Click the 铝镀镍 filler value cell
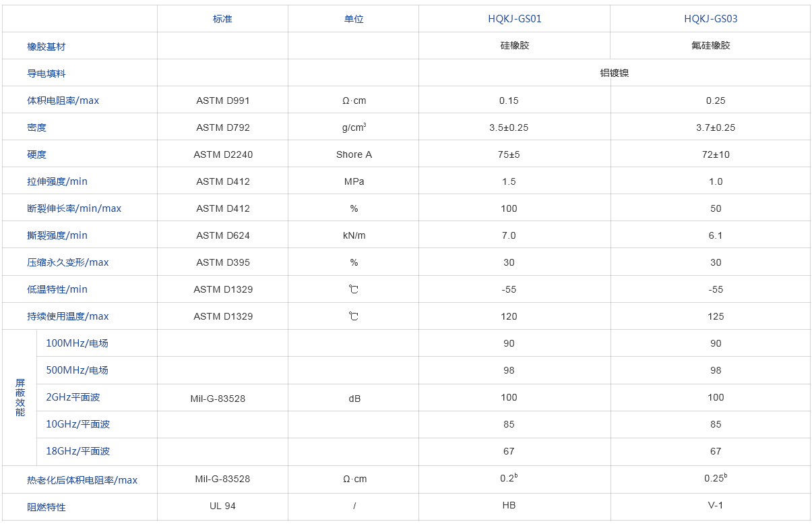The image size is (812, 526). point(614,73)
